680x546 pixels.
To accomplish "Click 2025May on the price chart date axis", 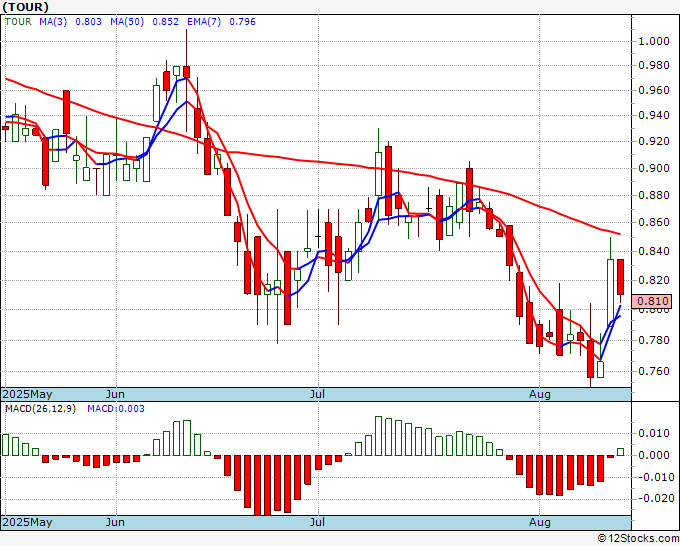I will (27, 394).
